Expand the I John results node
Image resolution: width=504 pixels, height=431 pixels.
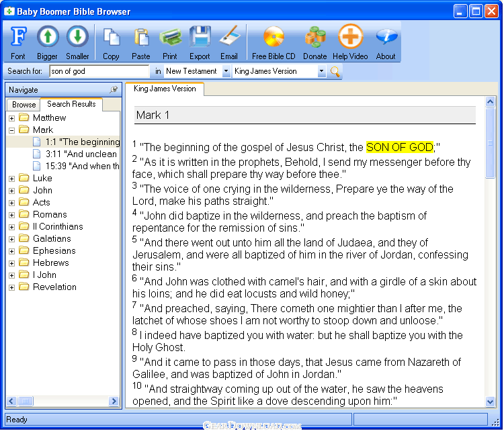pyautogui.click(x=11, y=275)
